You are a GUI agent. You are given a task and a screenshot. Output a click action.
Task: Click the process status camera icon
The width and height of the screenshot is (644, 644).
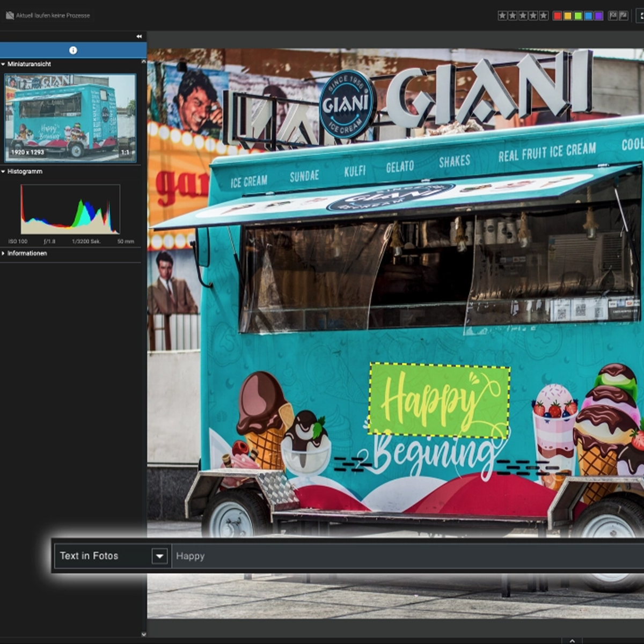click(10, 16)
